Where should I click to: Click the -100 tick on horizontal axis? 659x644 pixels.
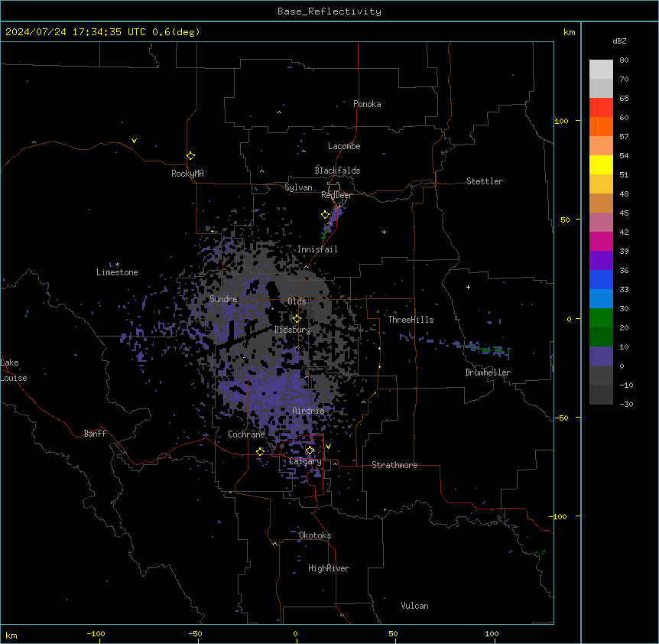click(x=96, y=633)
